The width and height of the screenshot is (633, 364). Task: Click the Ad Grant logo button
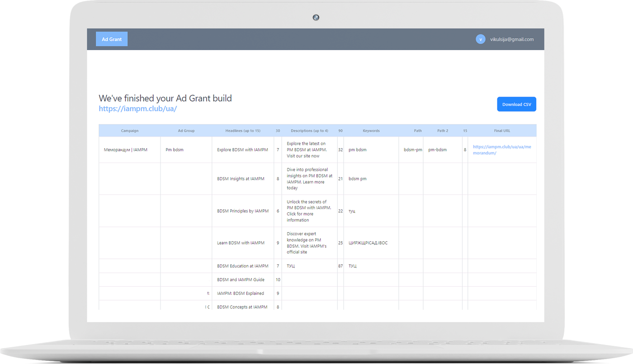click(112, 39)
